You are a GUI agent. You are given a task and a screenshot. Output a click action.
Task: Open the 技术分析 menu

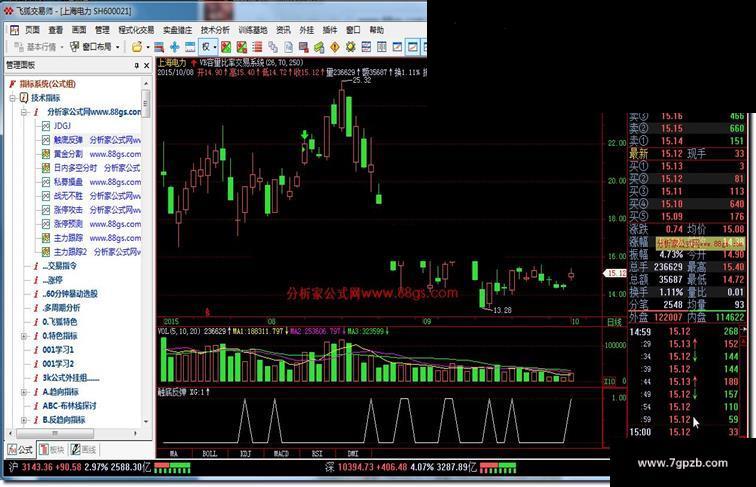pyautogui.click(x=215, y=30)
